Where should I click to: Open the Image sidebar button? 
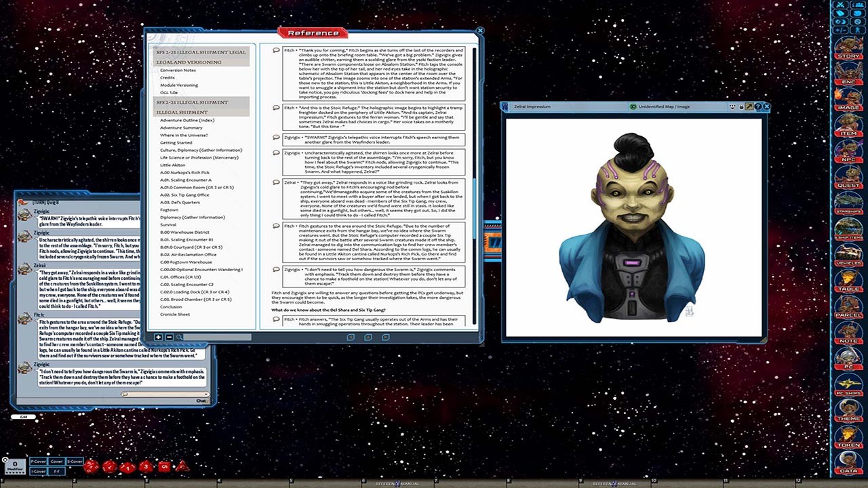(848, 99)
